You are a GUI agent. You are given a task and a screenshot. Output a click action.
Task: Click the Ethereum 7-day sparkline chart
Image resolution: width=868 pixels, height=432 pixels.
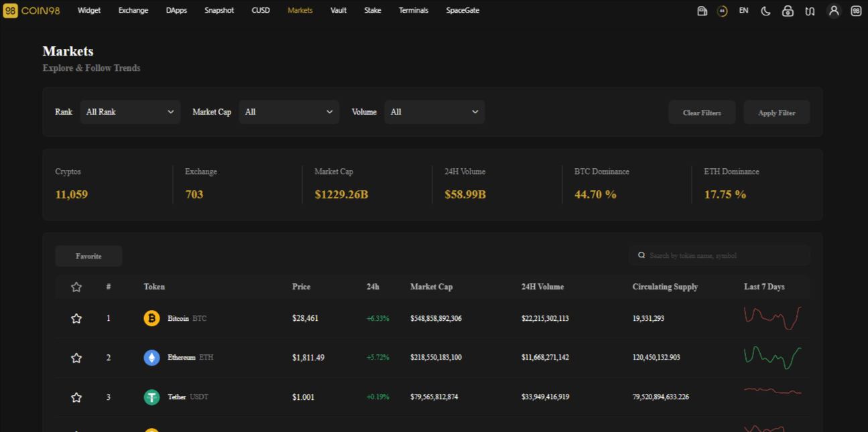(x=773, y=358)
